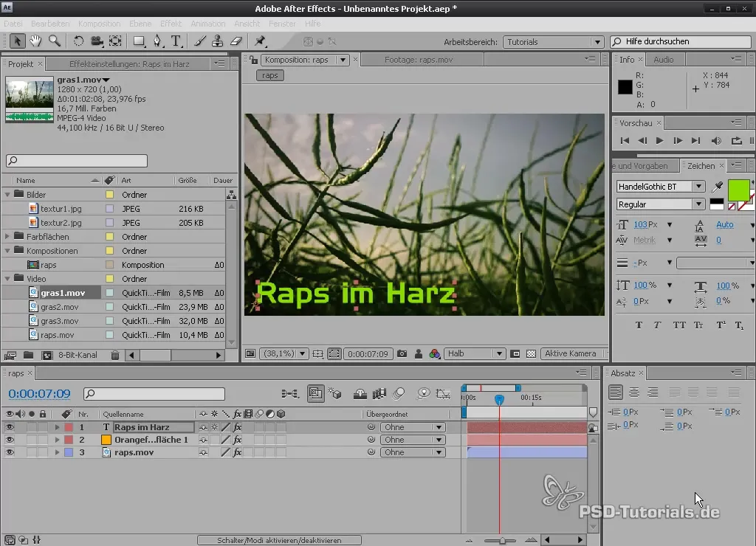Click the new composition icon in Project panel
The height and width of the screenshot is (546, 756).
pyautogui.click(x=47, y=355)
